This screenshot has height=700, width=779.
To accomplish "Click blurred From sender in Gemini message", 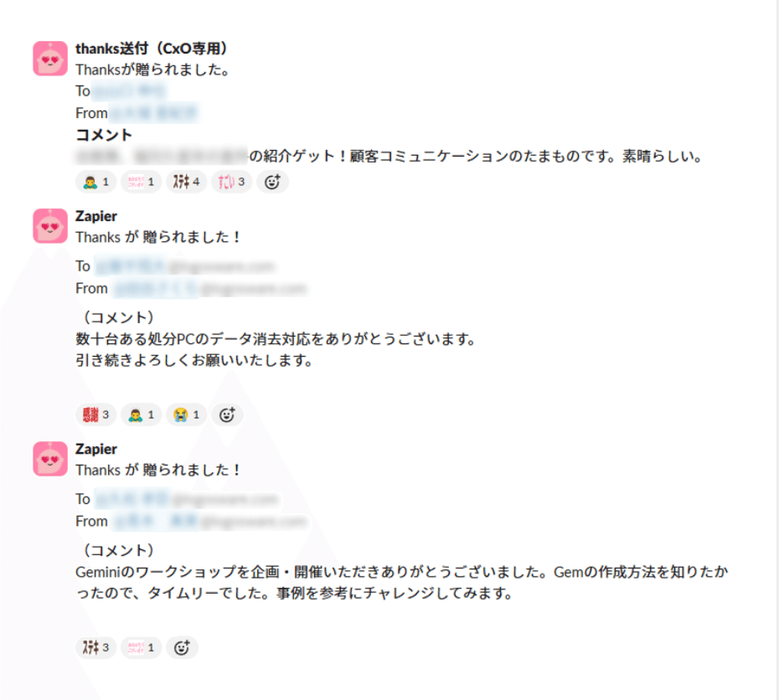I will pos(210,522).
